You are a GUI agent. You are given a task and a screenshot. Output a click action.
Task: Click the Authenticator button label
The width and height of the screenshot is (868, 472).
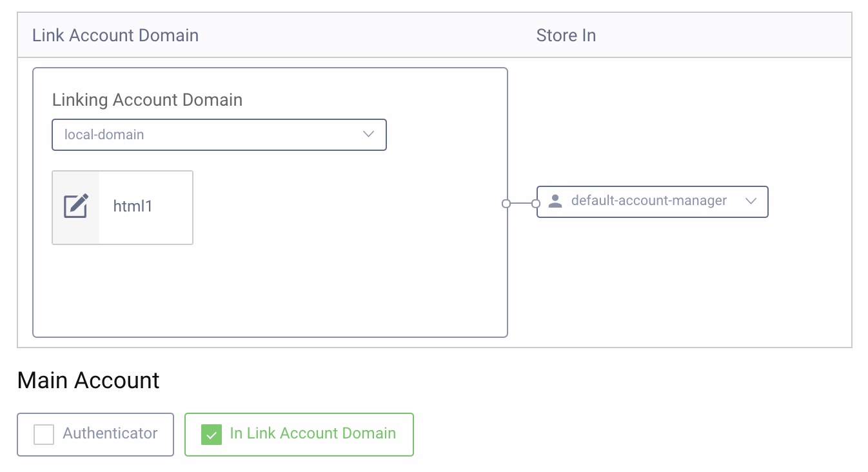point(110,434)
